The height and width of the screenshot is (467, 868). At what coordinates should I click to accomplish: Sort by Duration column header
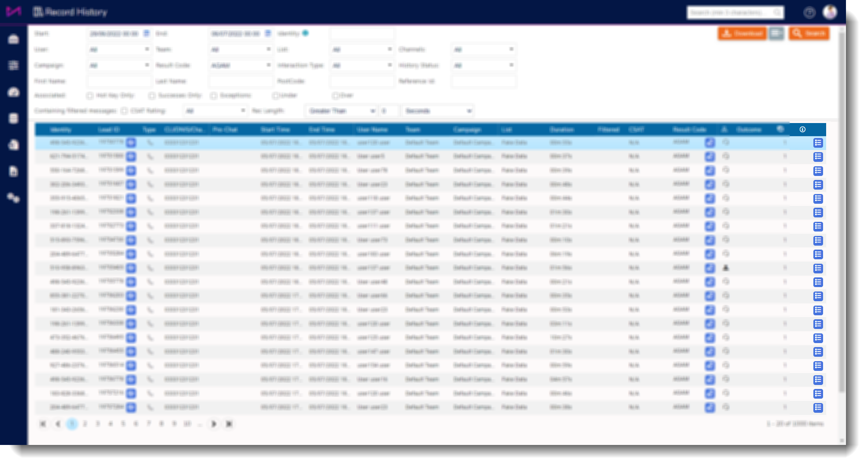coord(562,130)
